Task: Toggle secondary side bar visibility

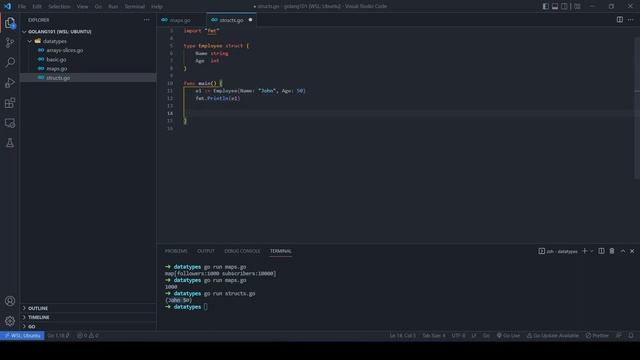Action: (564, 6)
